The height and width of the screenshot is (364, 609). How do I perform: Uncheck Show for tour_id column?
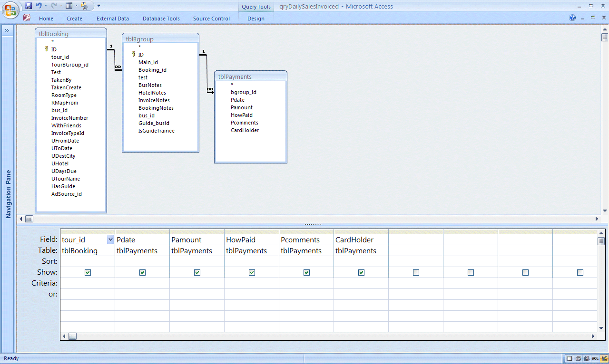pyautogui.click(x=88, y=272)
